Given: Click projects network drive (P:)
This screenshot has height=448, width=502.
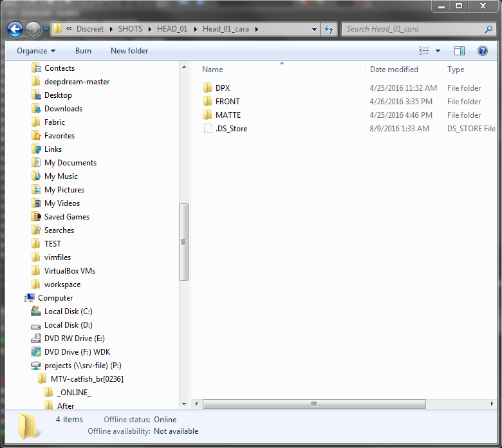Looking at the screenshot, I should click(82, 365).
